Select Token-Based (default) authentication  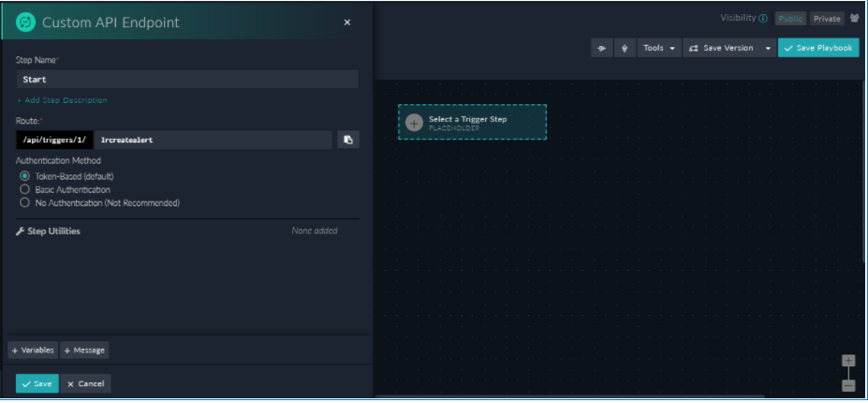[24, 176]
